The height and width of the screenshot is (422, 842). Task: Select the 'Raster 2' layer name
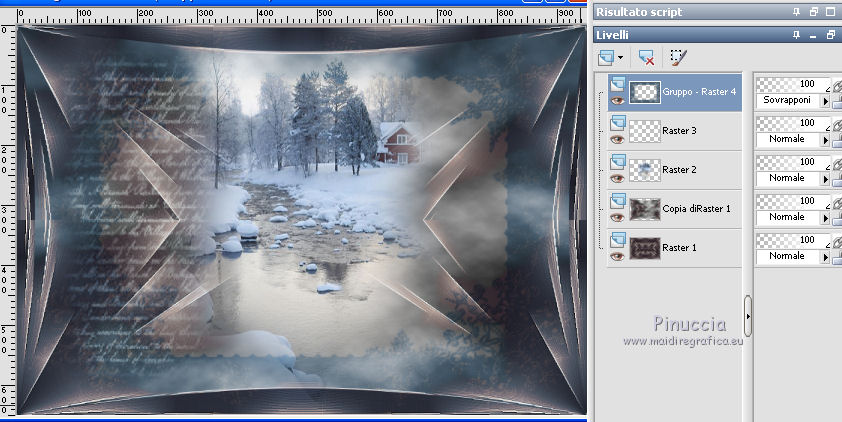click(x=679, y=170)
